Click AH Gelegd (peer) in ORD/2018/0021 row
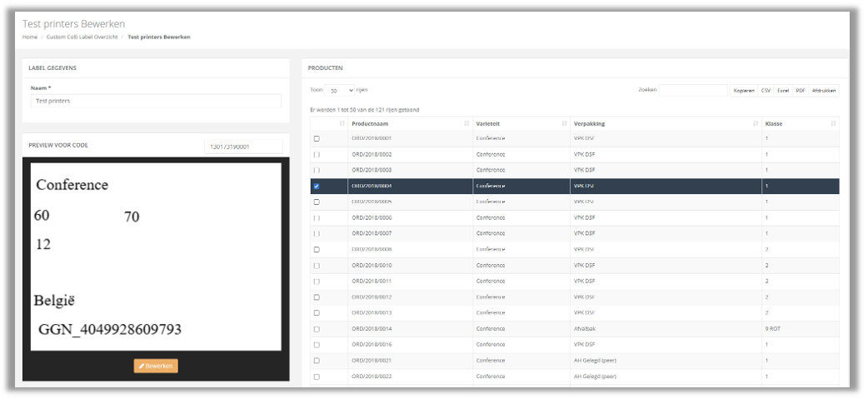The width and height of the screenshot is (868, 399). [595, 361]
